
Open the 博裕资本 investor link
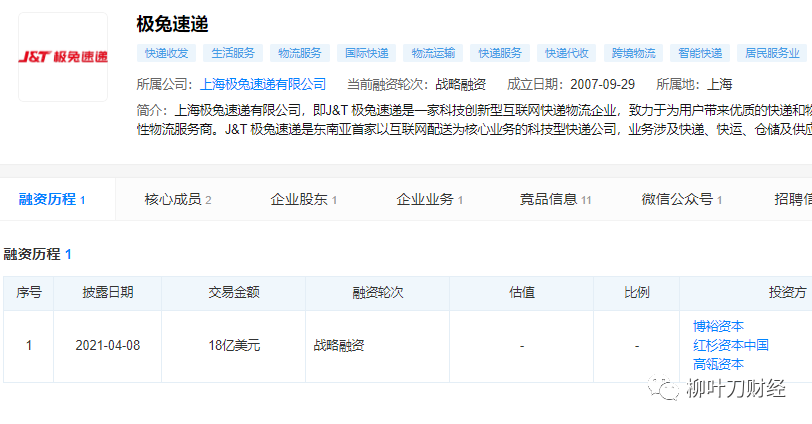pos(718,326)
